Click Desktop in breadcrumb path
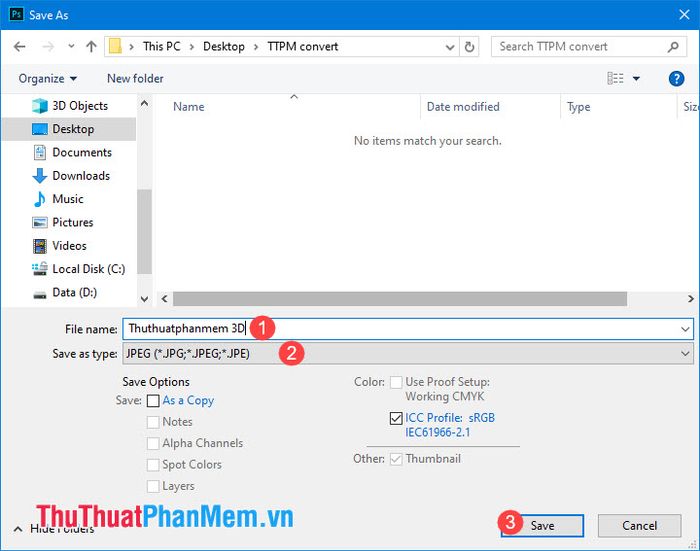 coord(224,46)
